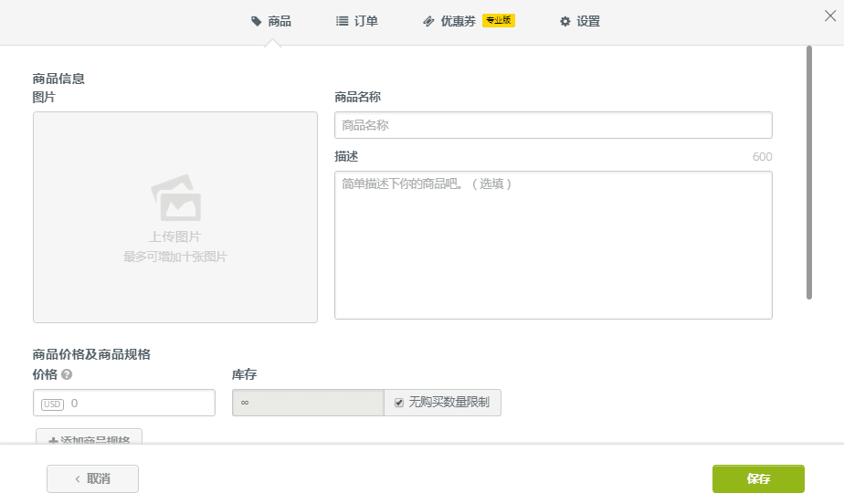
Task: Click the vertical scrollbar on the right
Action: [x=809, y=172]
